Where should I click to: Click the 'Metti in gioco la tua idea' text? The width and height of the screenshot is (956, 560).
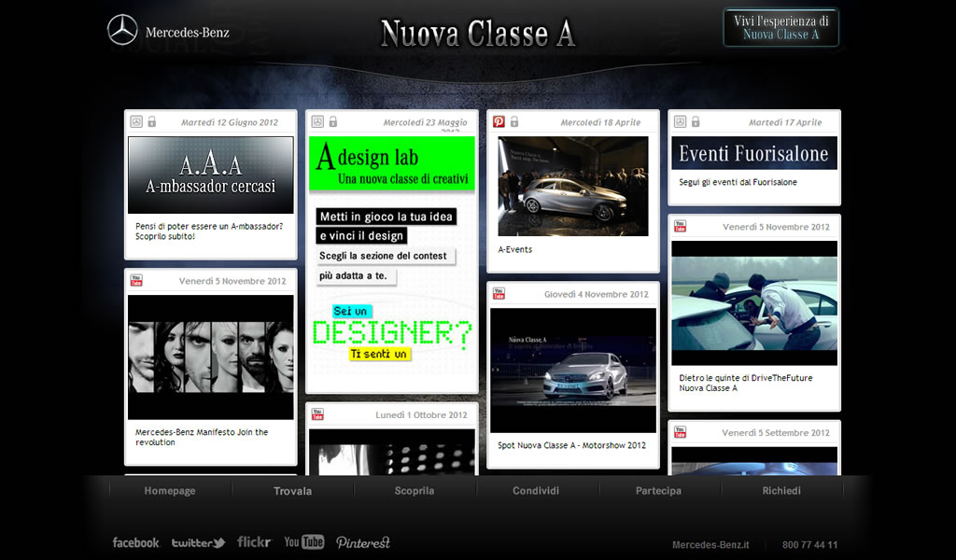pos(386,217)
